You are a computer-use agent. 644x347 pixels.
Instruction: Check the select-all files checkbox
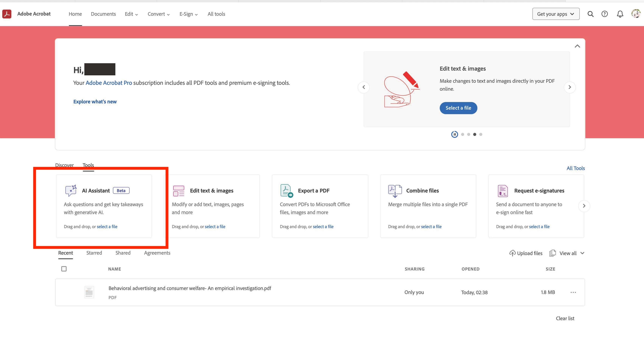(x=64, y=269)
